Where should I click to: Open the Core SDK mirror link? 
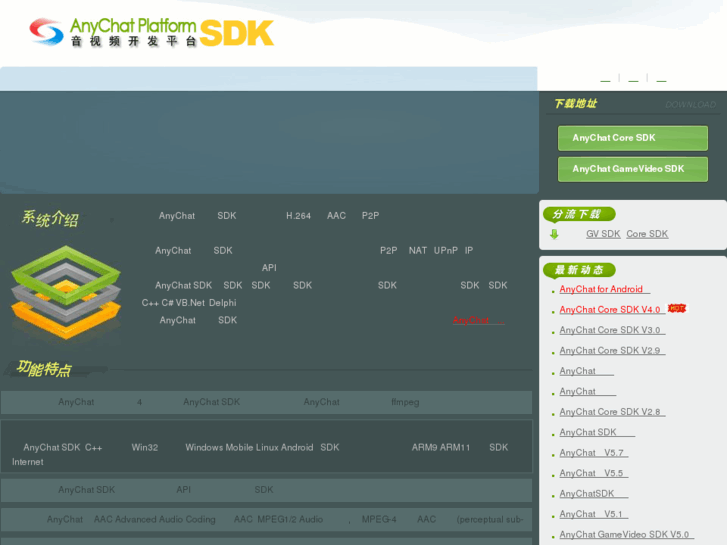[647, 234]
